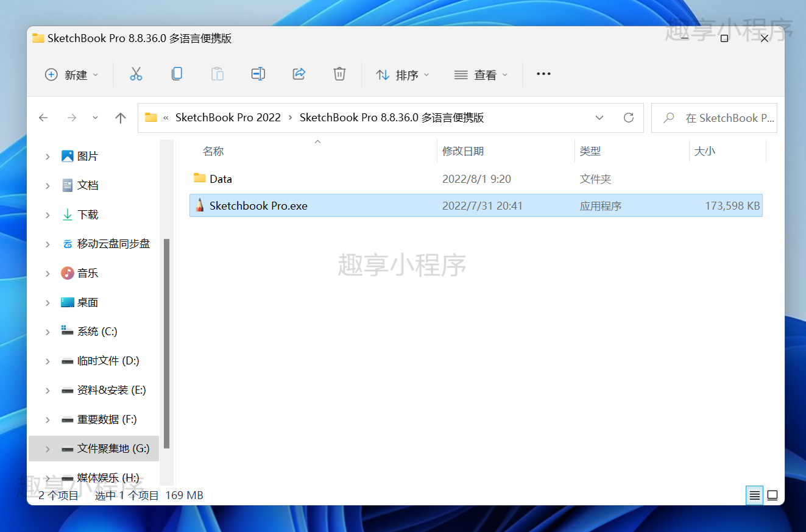The image size is (806, 532).
Task: Switch to details view in status bar
Action: pyautogui.click(x=755, y=495)
